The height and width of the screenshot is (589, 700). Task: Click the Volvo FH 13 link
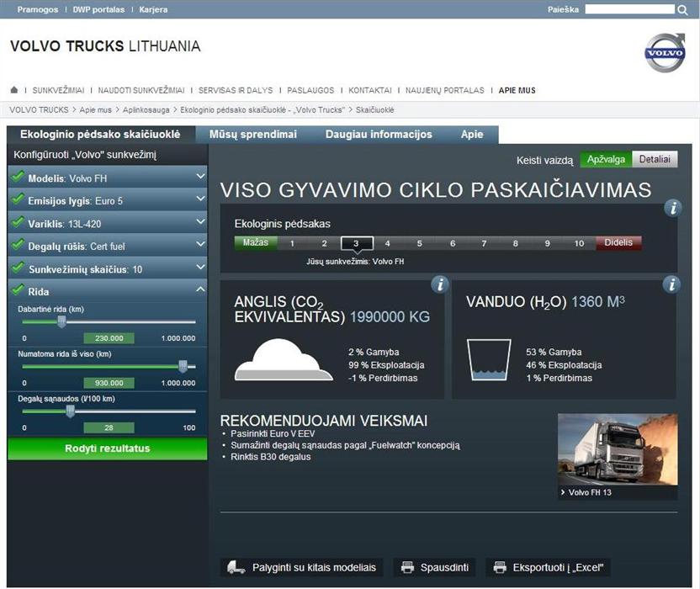coord(590,492)
